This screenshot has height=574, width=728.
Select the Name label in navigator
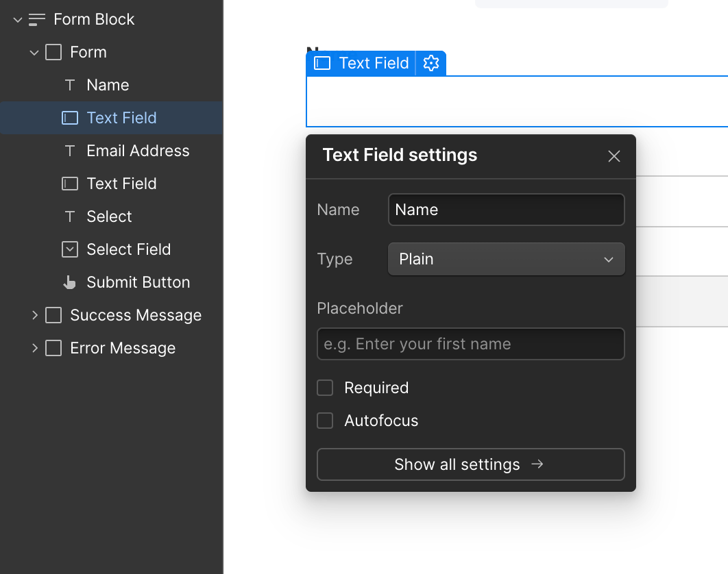point(108,85)
